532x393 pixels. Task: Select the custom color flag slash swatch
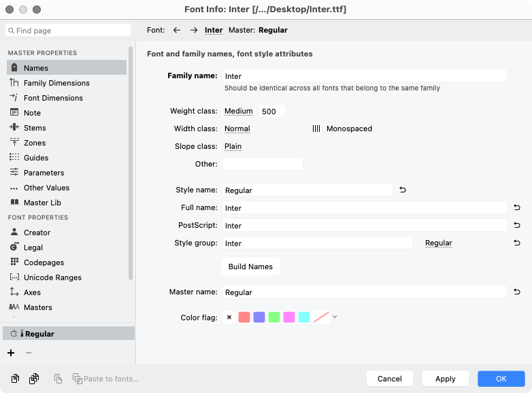321,317
